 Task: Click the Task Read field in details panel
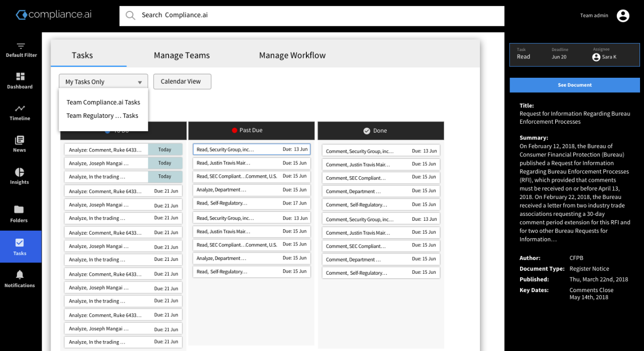coord(524,53)
